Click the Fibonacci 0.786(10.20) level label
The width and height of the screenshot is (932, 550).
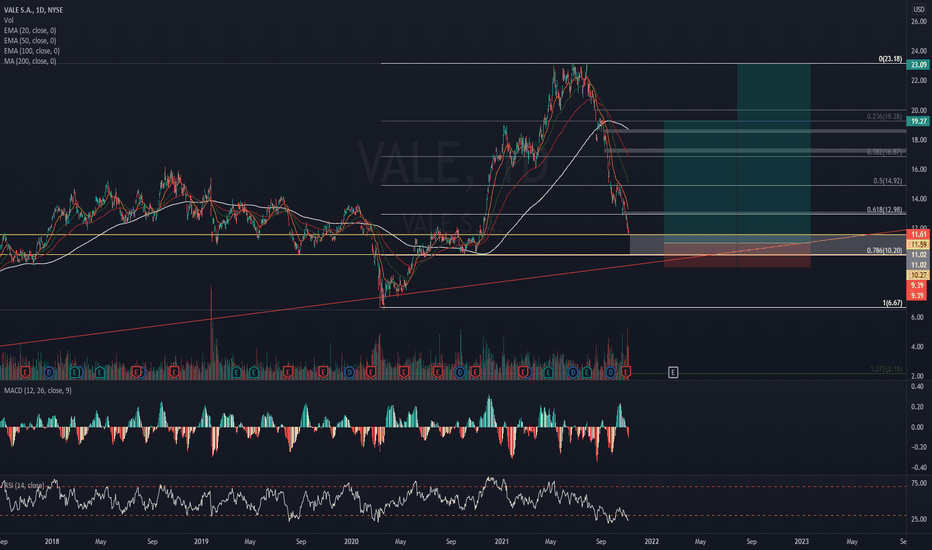884,250
